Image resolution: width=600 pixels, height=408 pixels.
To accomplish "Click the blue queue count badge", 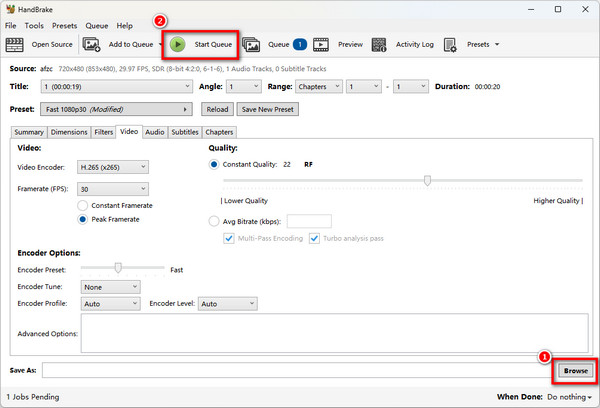I will point(300,44).
